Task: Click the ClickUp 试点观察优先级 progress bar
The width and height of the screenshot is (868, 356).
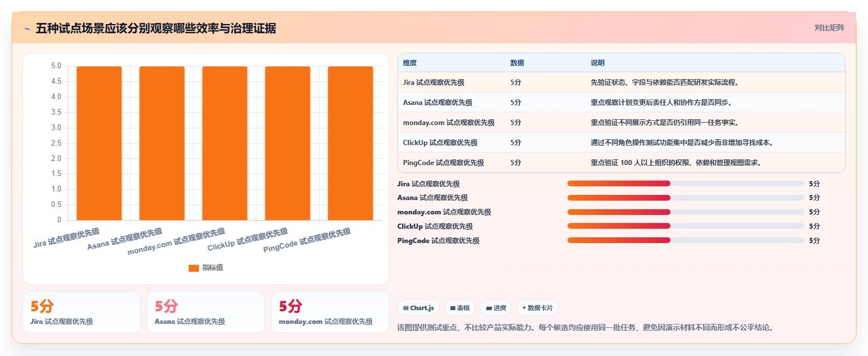Action: pyautogui.click(x=685, y=226)
